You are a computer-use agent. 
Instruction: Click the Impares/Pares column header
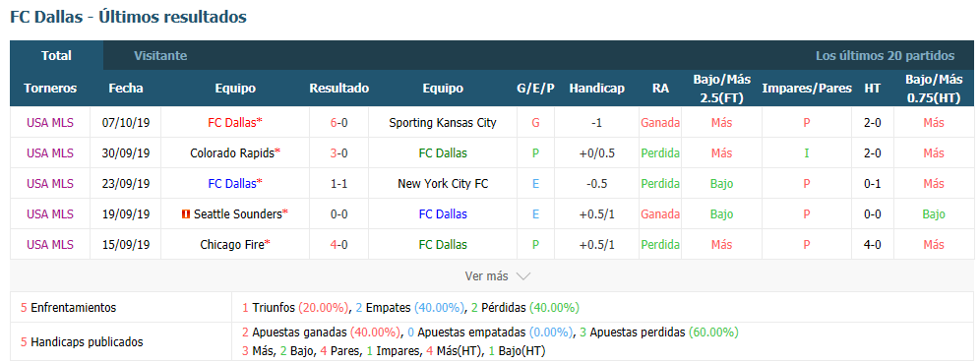[x=806, y=89]
